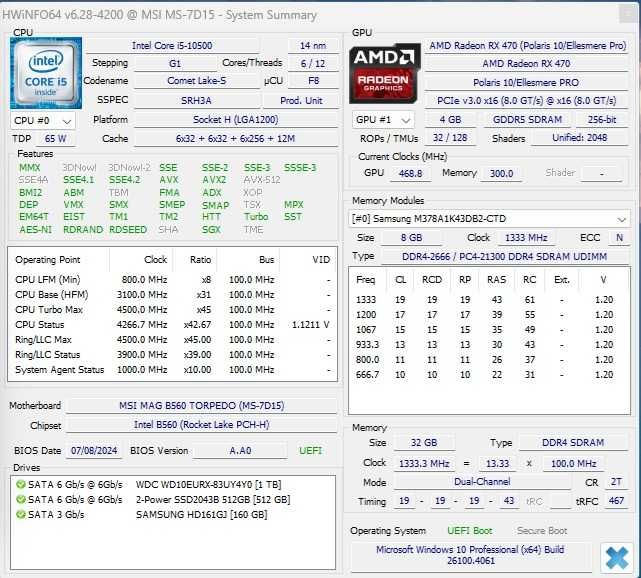641x578 pixels.
Task: Click the GPU memory clock 300.0 value
Action: pyautogui.click(x=501, y=173)
